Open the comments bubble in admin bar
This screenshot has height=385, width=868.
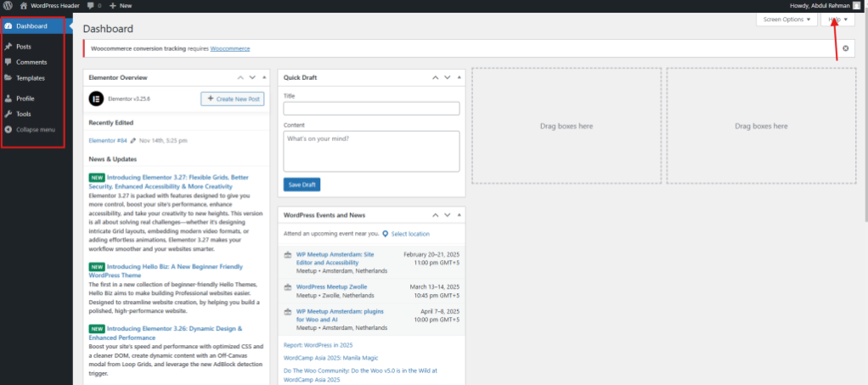click(x=93, y=5)
